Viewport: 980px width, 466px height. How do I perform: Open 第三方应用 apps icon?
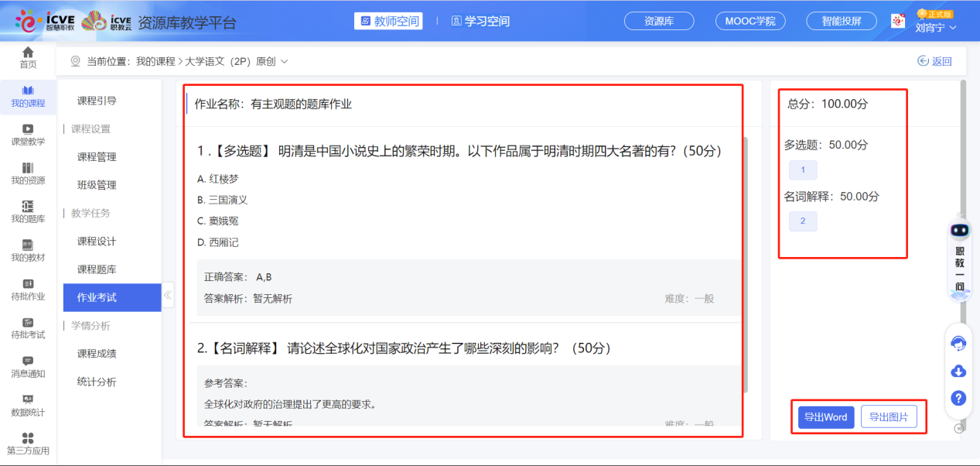[28, 444]
